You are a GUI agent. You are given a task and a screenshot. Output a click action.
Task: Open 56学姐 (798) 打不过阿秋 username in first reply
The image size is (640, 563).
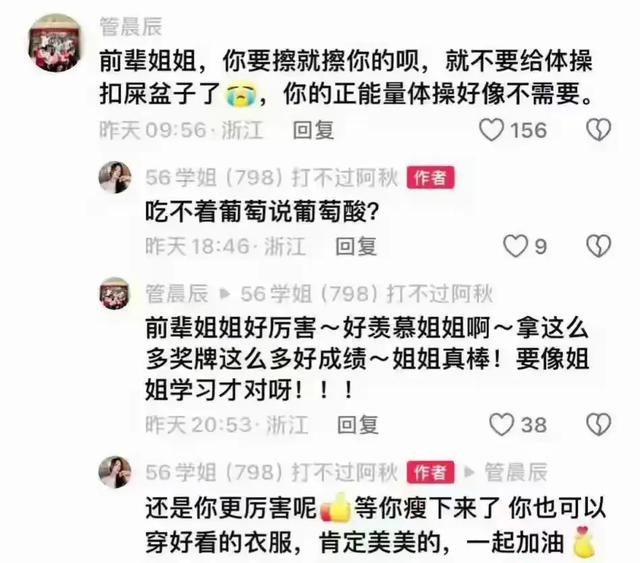pyautogui.click(x=271, y=178)
